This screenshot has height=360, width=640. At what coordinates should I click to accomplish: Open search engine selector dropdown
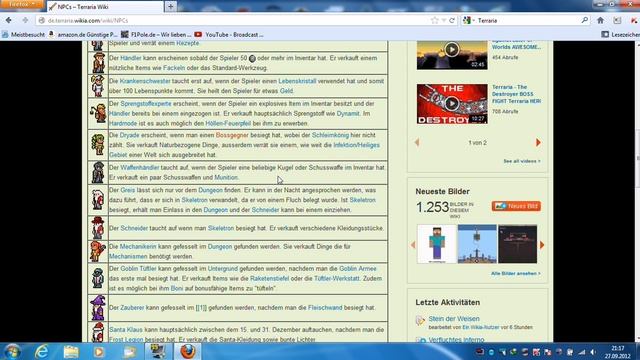coord(469,20)
